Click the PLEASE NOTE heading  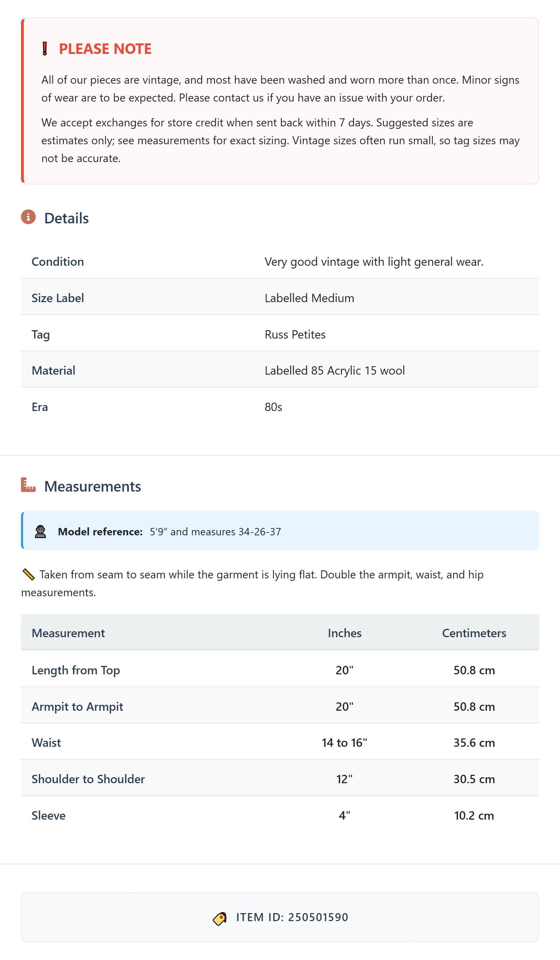click(x=105, y=49)
